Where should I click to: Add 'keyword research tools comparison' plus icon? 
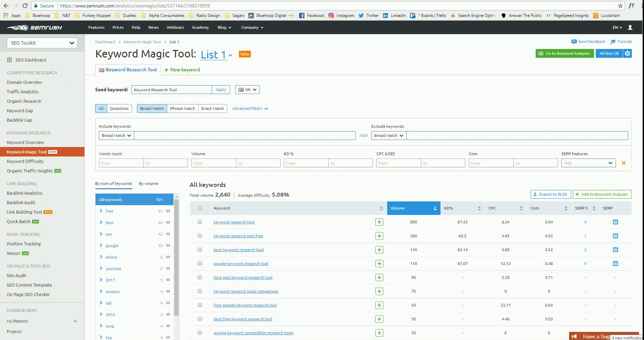pos(379,291)
